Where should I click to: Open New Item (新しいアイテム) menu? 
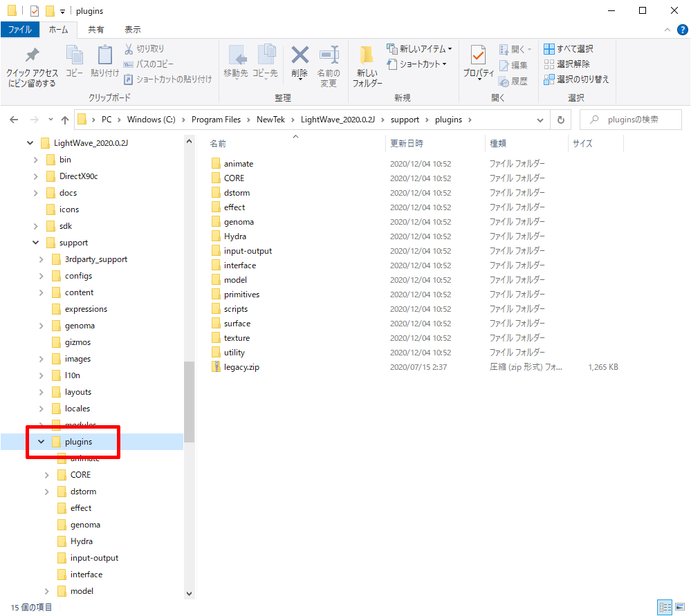tap(419, 49)
